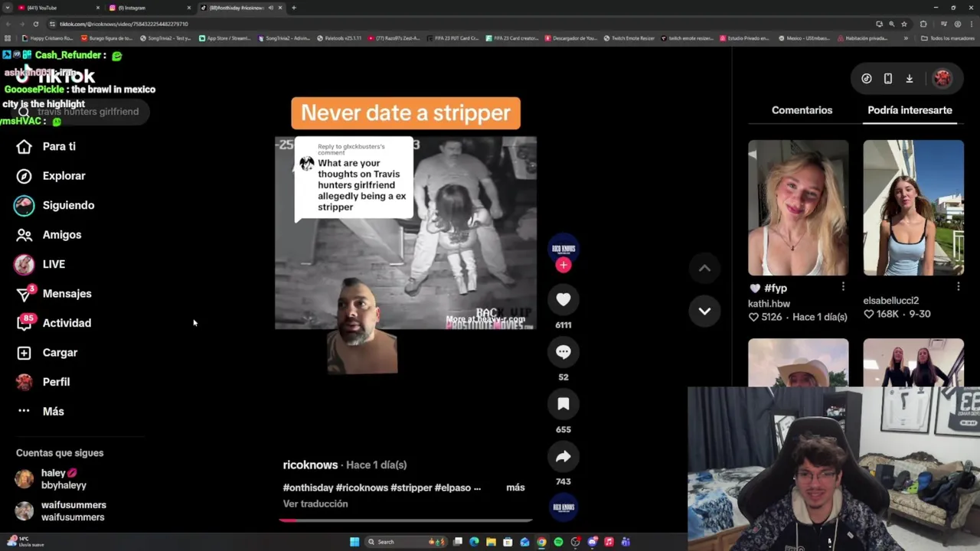Viewport: 980px width, 551px height.
Task: Open the kathi.hbw recommended video thumbnail
Action: pyautogui.click(x=798, y=207)
